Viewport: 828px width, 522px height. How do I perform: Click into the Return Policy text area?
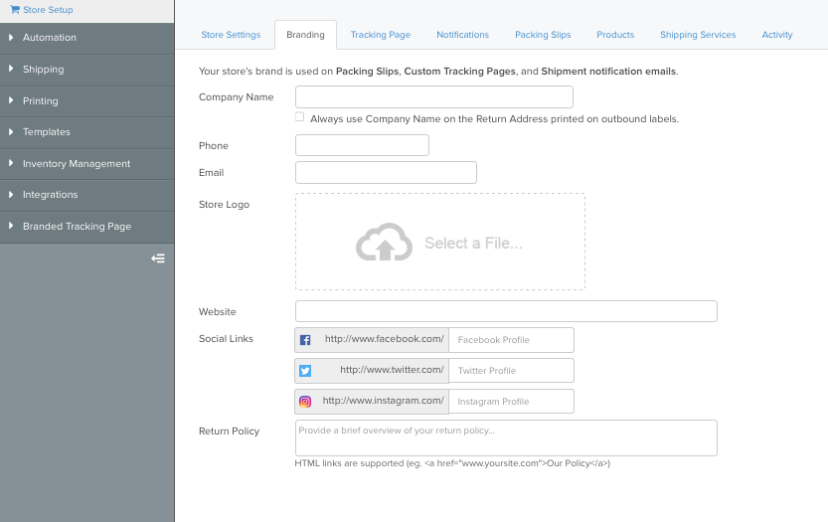506,438
